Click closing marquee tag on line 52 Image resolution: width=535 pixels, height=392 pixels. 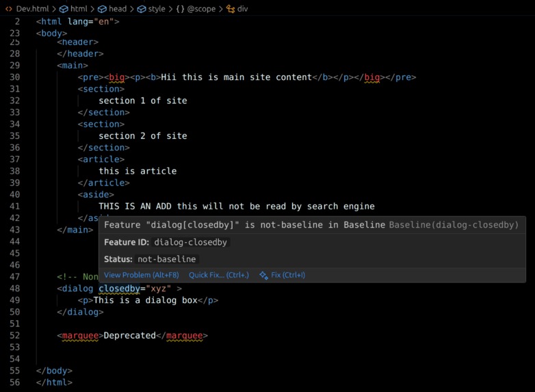click(182, 336)
